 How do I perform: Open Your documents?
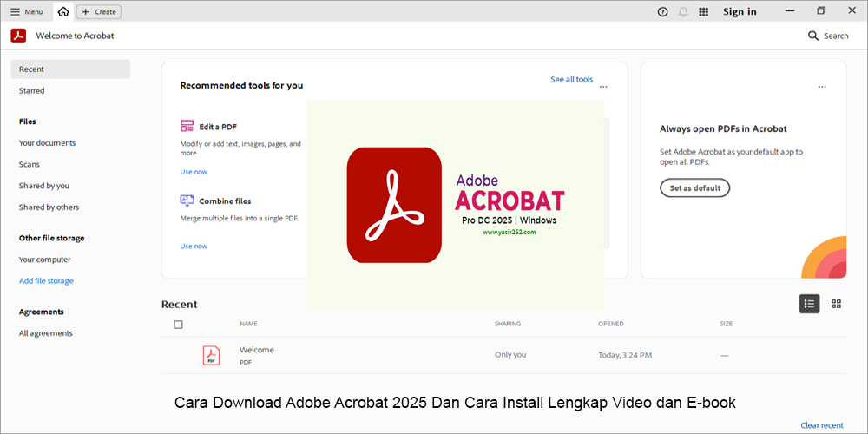47,143
